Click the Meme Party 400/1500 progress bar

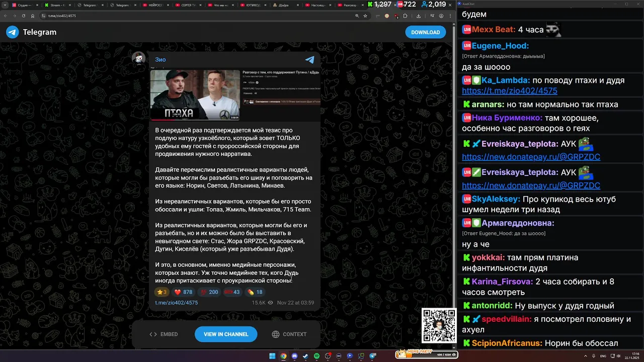coord(427,354)
